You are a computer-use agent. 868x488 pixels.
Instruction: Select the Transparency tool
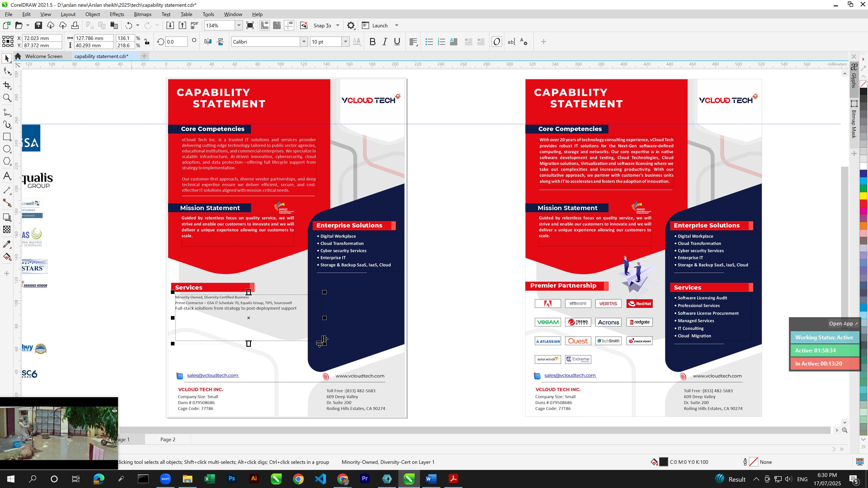point(7,229)
